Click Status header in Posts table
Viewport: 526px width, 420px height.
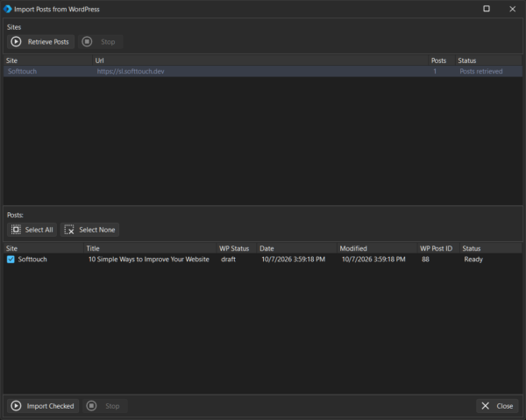pos(491,248)
